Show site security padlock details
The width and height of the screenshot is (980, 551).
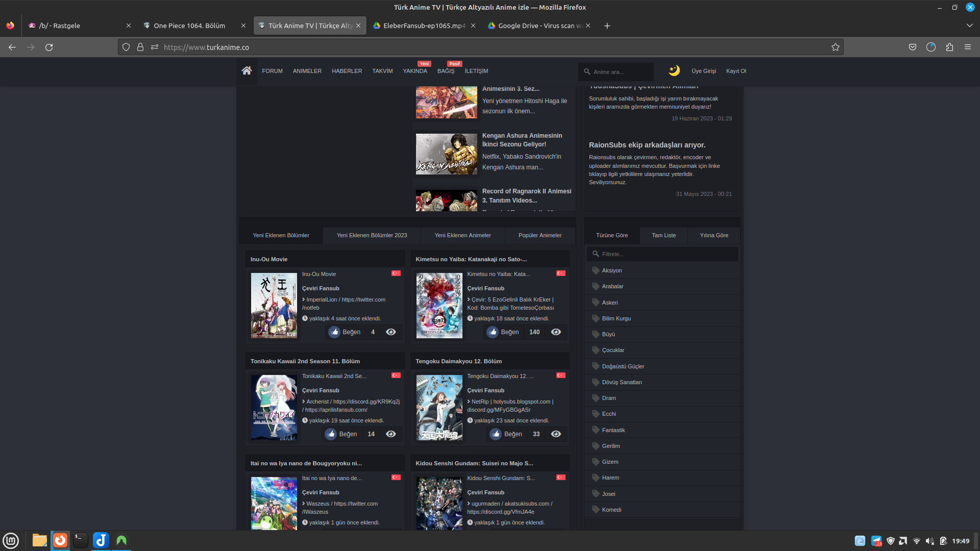pos(140,47)
